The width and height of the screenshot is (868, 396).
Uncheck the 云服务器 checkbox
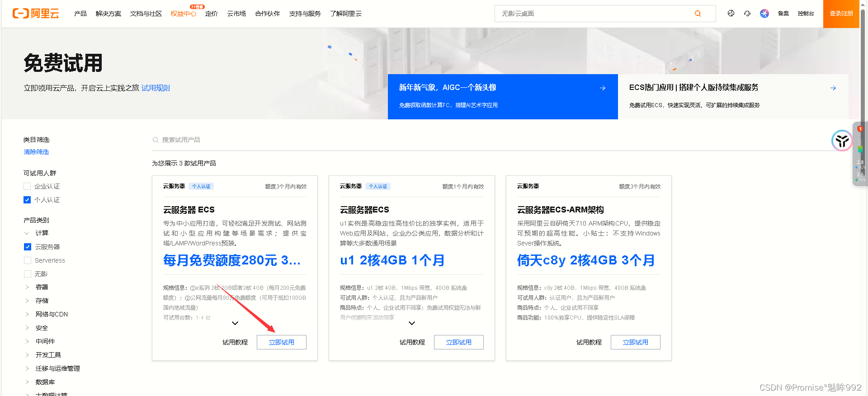tap(28, 247)
